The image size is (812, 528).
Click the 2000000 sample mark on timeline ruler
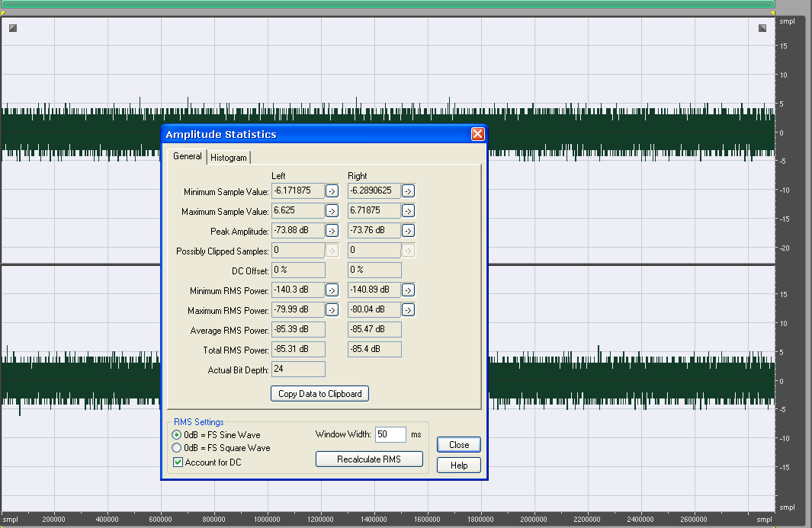coord(534,519)
